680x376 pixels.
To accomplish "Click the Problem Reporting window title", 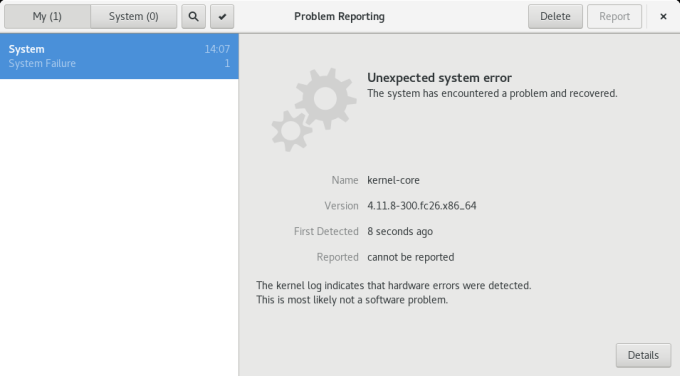I will click(339, 16).
